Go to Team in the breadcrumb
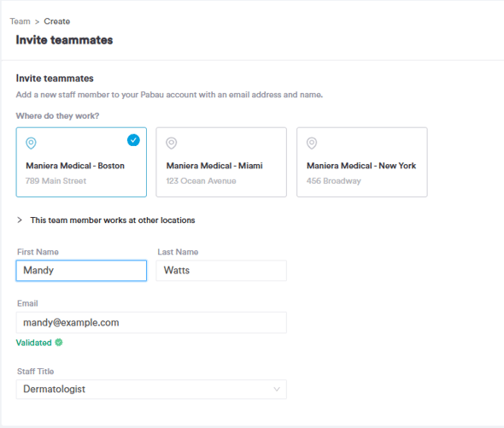Viewport: 504px width, 428px height. [20, 21]
